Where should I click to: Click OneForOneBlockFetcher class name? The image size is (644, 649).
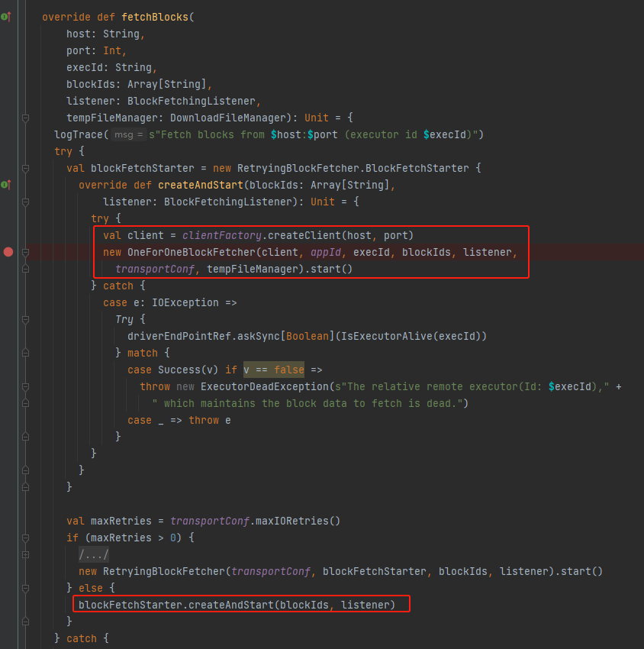coord(192,252)
